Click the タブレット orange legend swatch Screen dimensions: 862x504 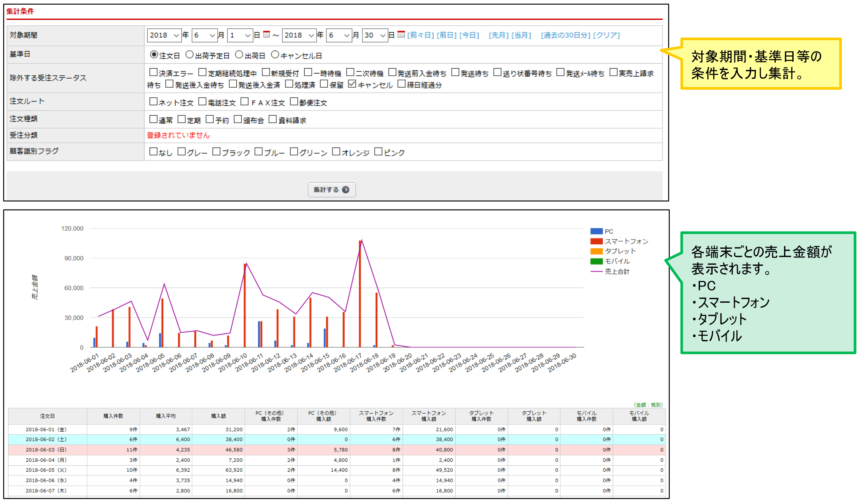pyautogui.click(x=596, y=251)
